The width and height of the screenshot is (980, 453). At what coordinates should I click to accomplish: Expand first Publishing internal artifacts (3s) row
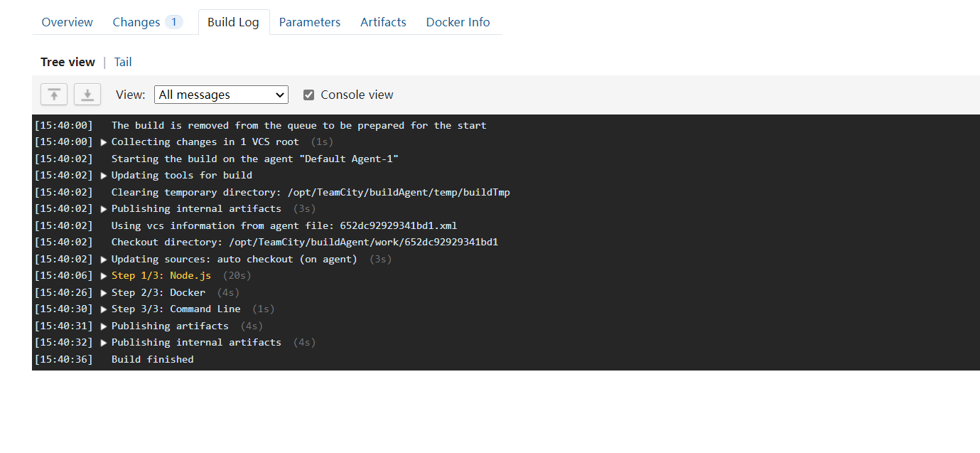(x=104, y=209)
